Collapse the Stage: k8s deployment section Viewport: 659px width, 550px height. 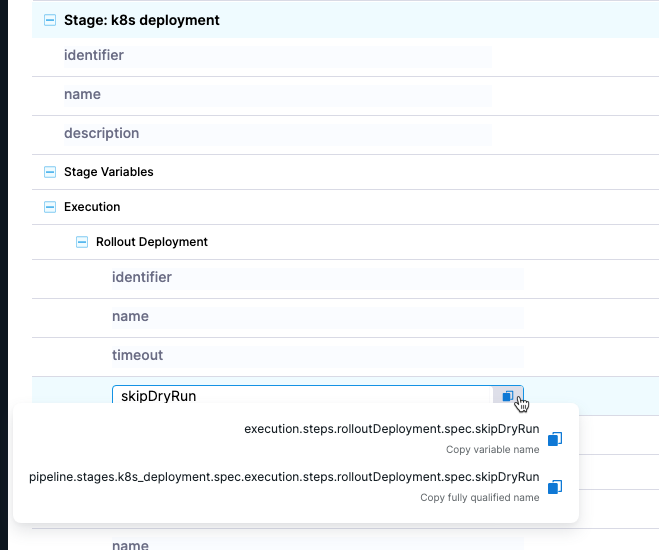(x=50, y=20)
